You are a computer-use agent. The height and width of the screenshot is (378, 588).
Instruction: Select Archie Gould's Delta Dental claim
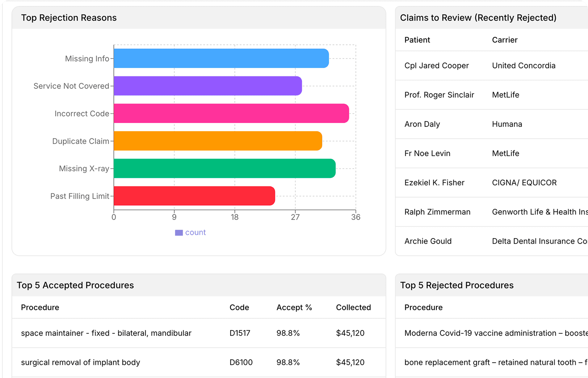pos(428,241)
